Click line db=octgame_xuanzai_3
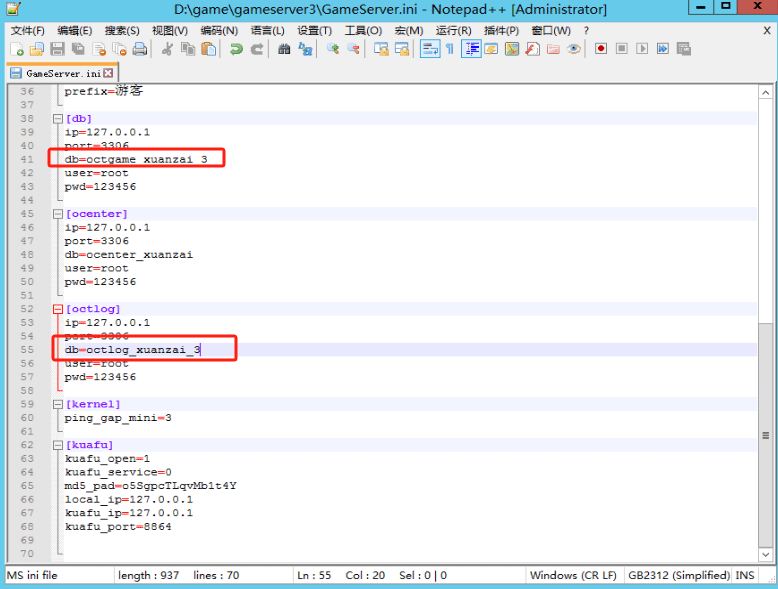Image resolution: width=778 pixels, height=589 pixels. 135,159
